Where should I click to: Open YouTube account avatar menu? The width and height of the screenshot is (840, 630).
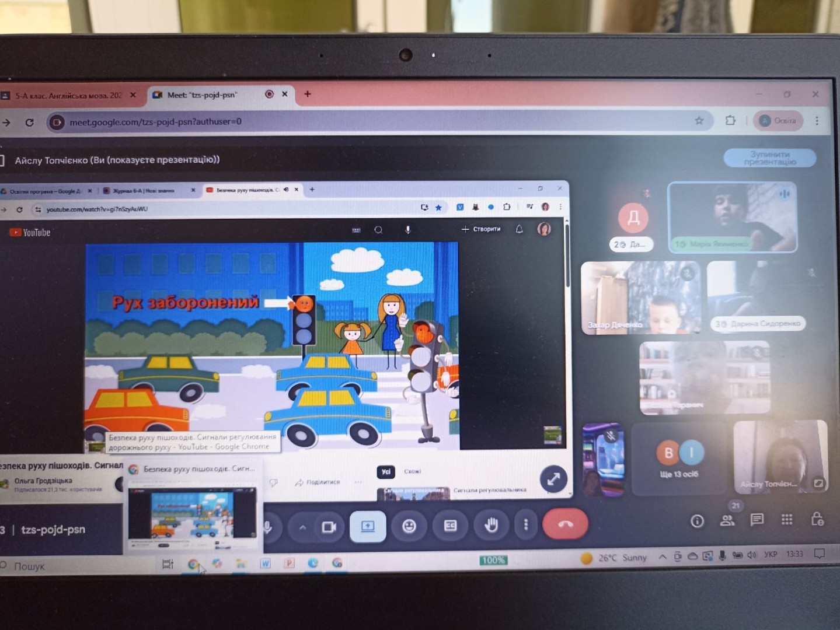point(544,229)
